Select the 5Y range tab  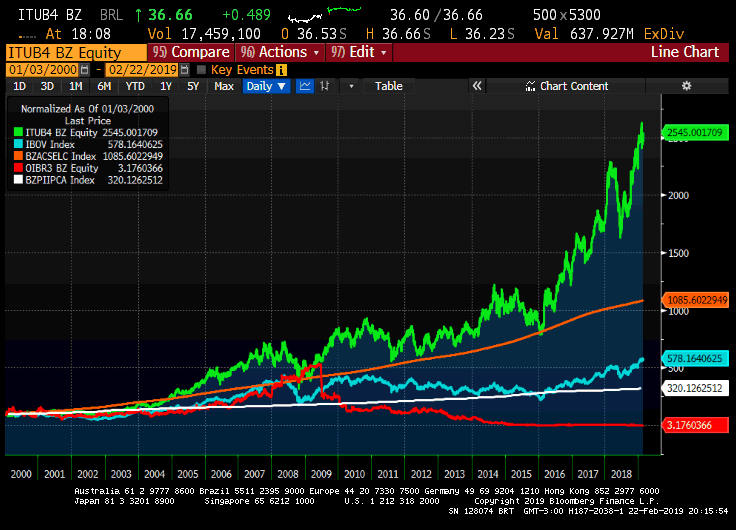193,86
